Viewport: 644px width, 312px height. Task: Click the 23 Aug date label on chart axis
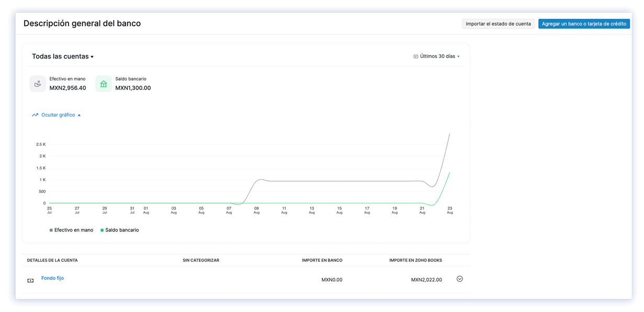449,210
